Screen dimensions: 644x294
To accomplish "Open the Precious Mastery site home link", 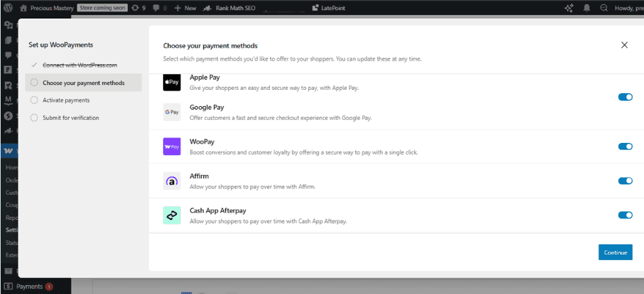I will (x=47, y=7).
